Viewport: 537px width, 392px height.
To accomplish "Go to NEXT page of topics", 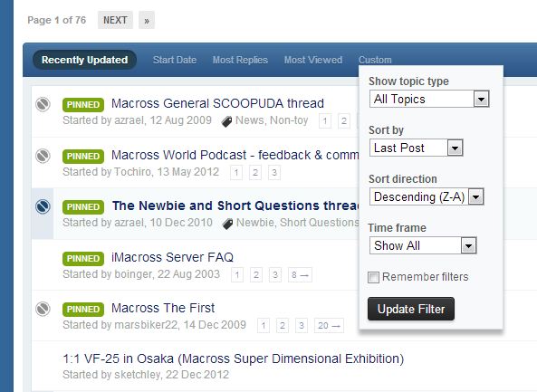I will click(x=115, y=20).
